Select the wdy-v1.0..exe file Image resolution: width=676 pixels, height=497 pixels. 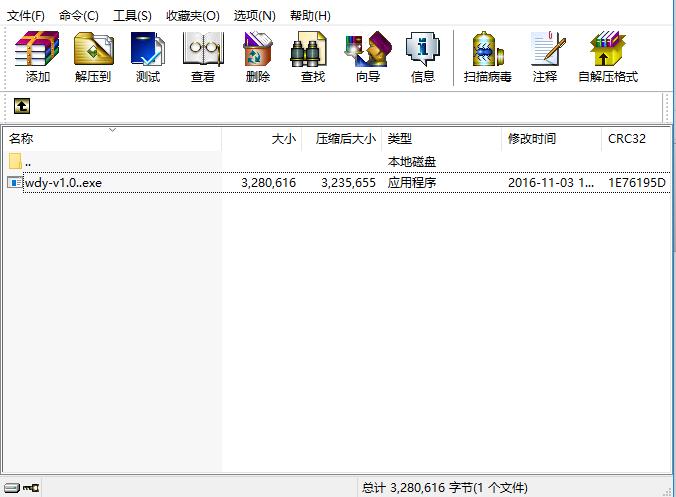click(63, 183)
